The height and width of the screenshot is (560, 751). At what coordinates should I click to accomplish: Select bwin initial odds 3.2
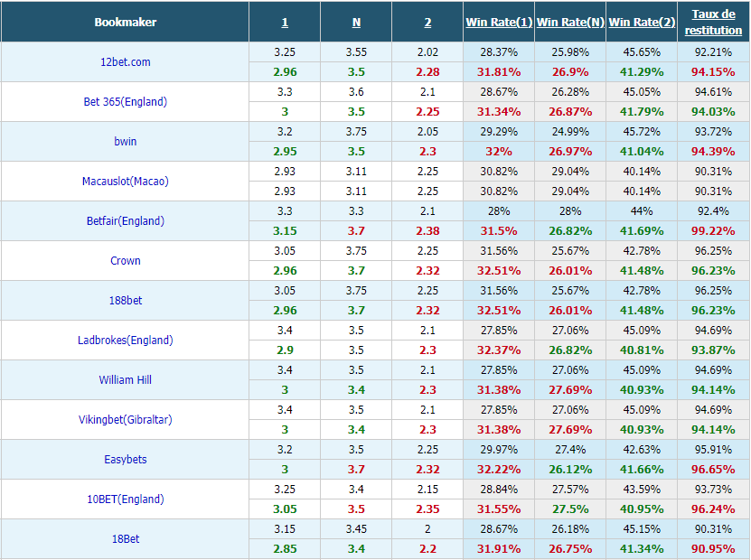click(x=285, y=131)
